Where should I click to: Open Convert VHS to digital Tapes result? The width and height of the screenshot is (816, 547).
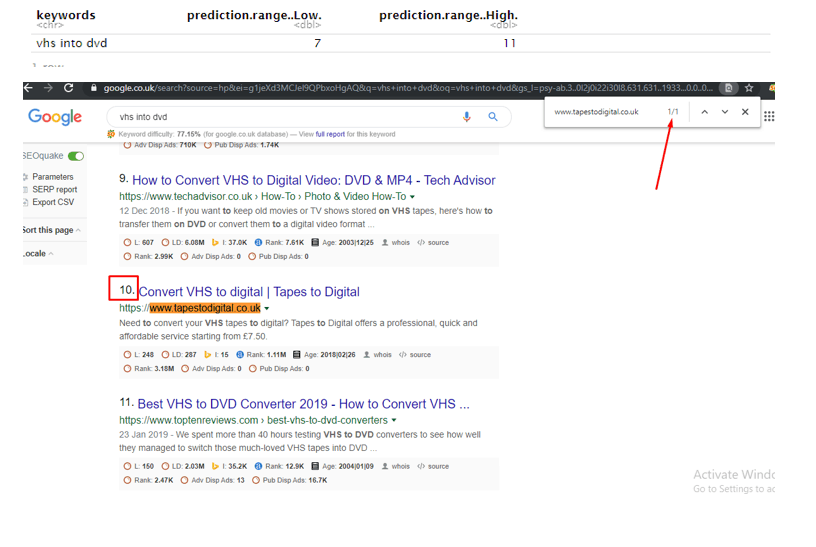point(249,291)
